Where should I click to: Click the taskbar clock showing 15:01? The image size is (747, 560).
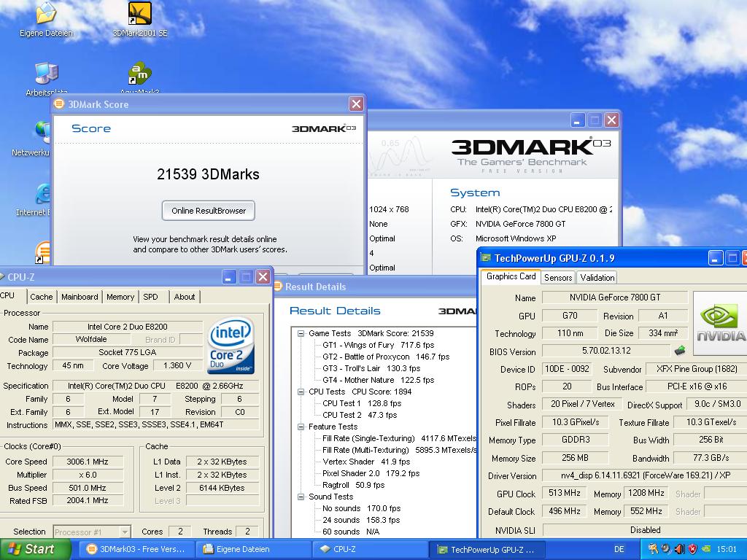click(x=726, y=549)
